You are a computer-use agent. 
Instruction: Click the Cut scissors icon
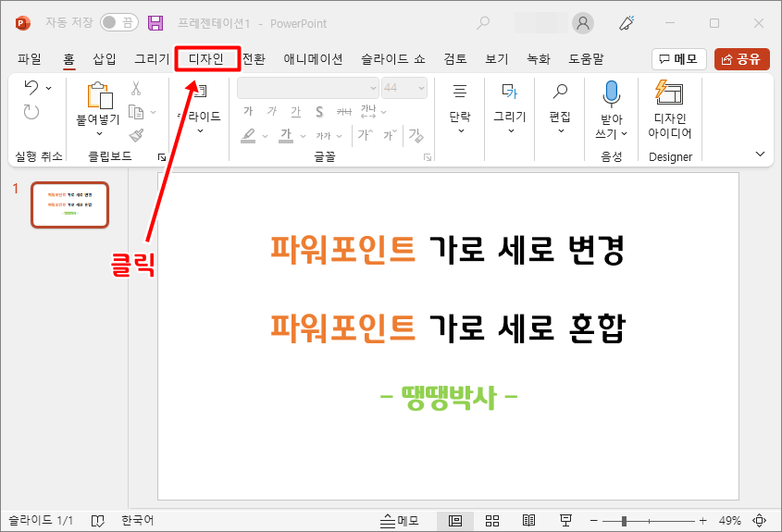coord(136,89)
